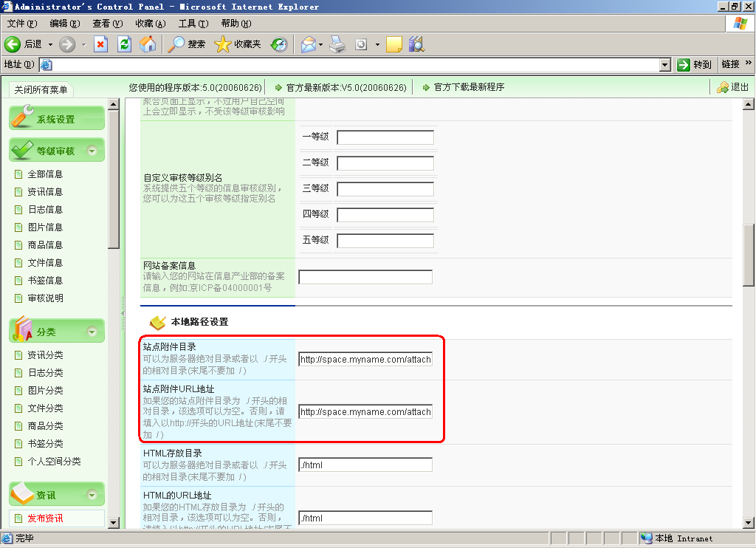
Task: Open the 个人空间分类 sidebar link
Action: tap(54, 462)
